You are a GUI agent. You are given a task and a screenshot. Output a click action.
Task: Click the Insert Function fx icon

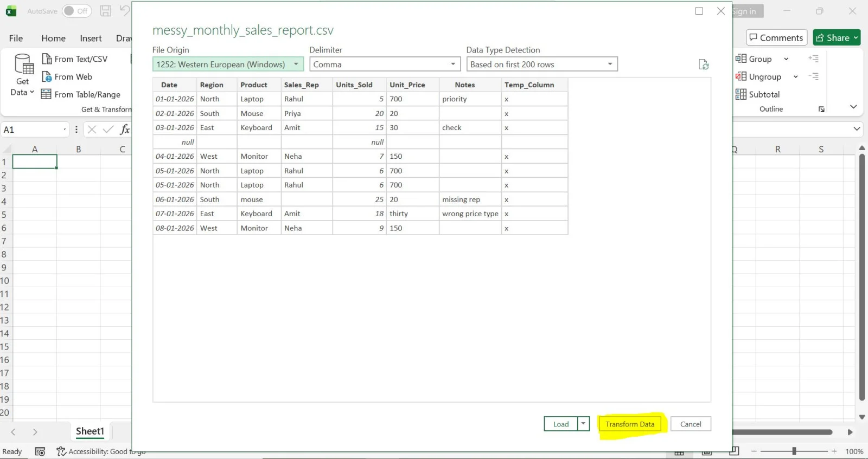pyautogui.click(x=125, y=129)
